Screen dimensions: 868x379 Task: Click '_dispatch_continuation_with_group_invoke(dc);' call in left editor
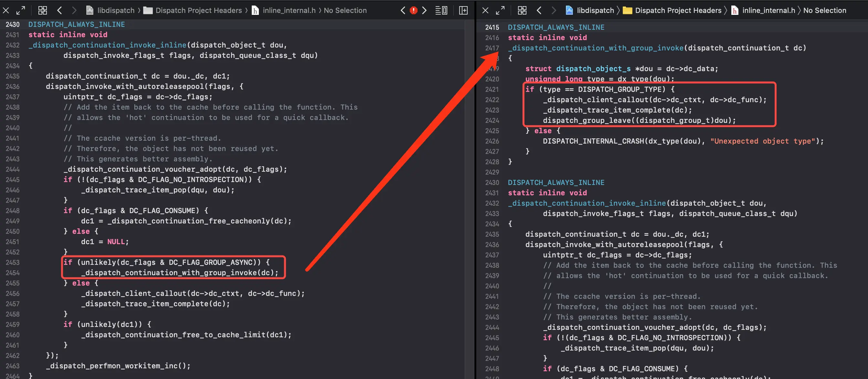click(180, 273)
